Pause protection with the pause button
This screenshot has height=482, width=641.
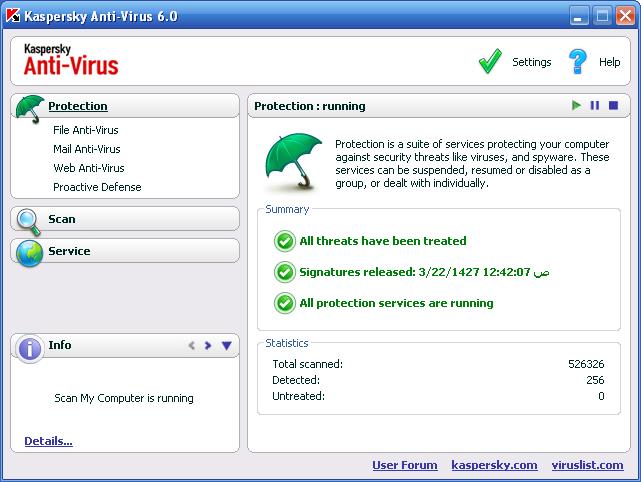pyautogui.click(x=595, y=105)
